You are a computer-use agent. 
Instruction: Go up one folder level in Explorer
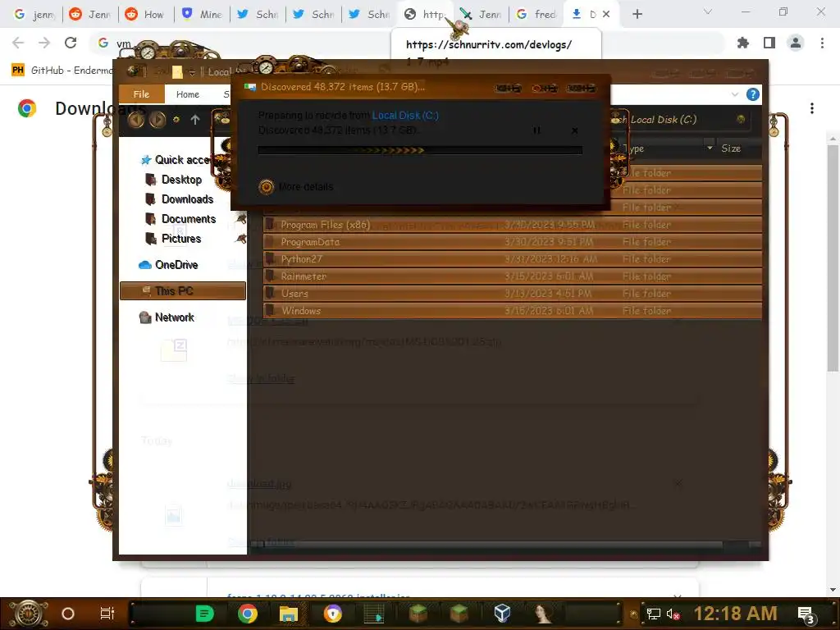coord(195,120)
